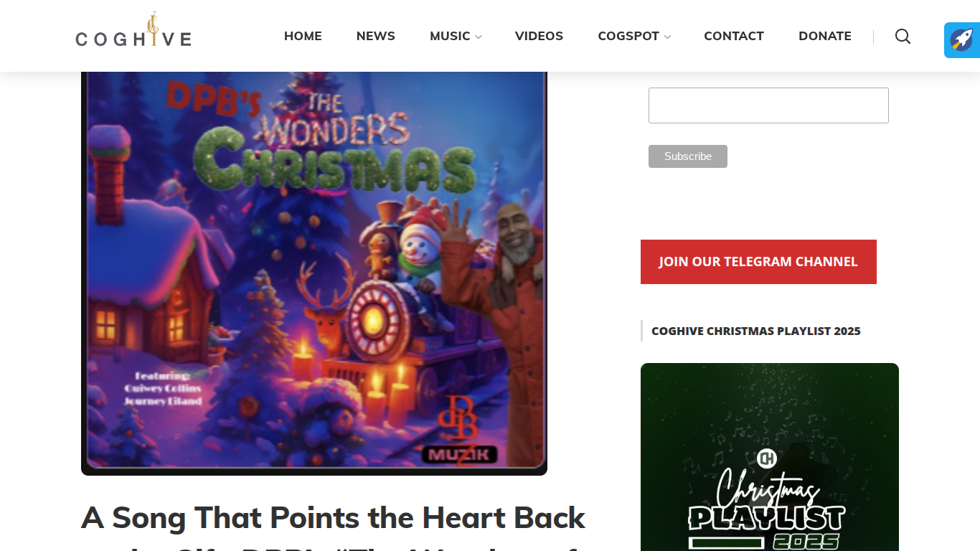Expand the MUSIC dropdown chevron

click(x=479, y=37)
